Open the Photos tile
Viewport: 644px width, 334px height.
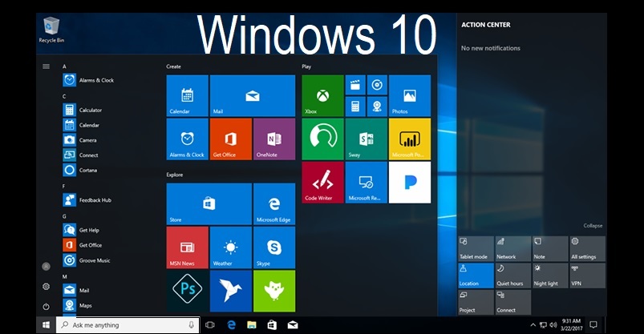click(x=410, y=95)
